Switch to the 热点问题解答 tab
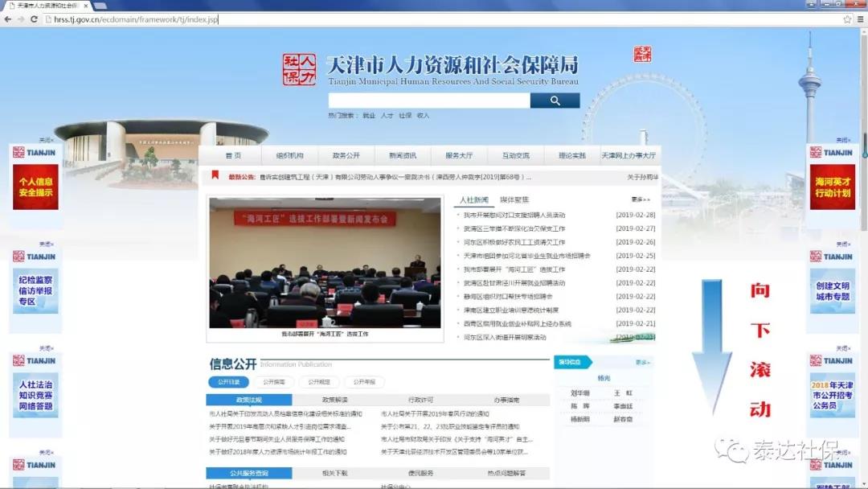The image size is (868, 489). (506, 473)
